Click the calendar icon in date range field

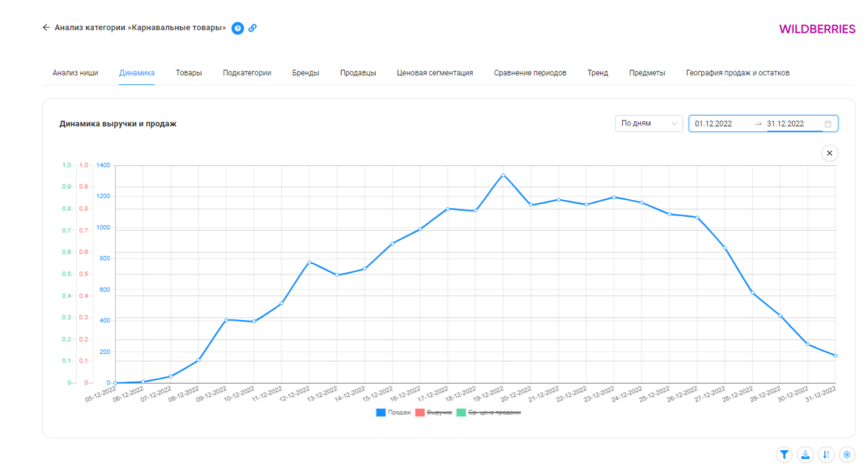point(828,124)
